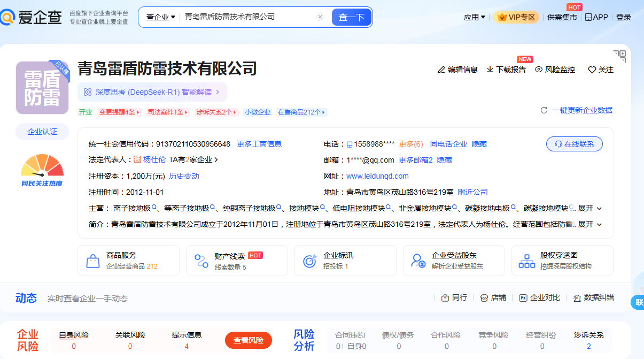644x359 pixels.
Task: Click the 企业认证 button
Action: 42,132
